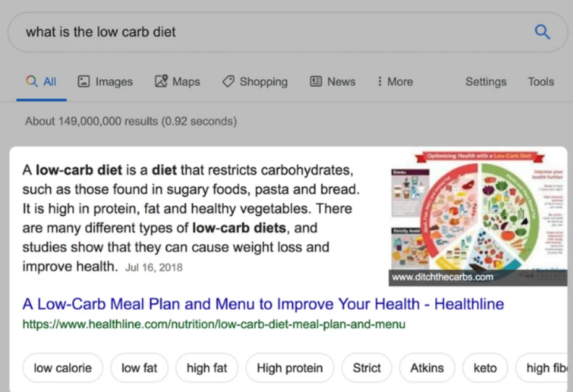Open the News results tab

coord(333,82)
